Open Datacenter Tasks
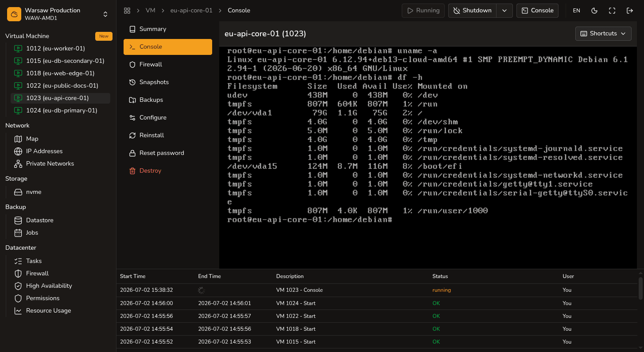 (x=60, y=261)
